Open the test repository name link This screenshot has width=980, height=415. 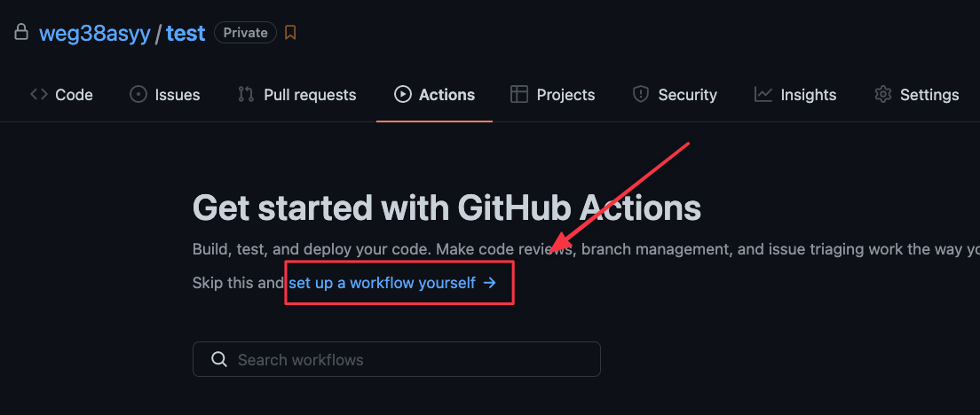(186, 33)
